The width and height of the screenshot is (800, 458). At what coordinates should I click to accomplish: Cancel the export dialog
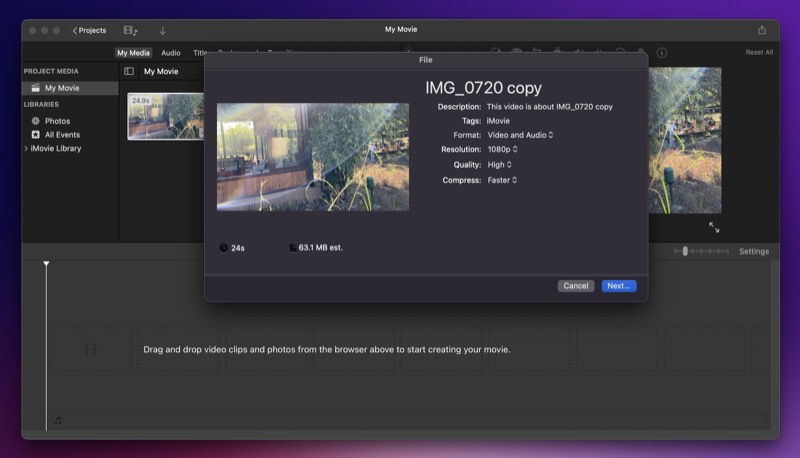click(576, 286)
